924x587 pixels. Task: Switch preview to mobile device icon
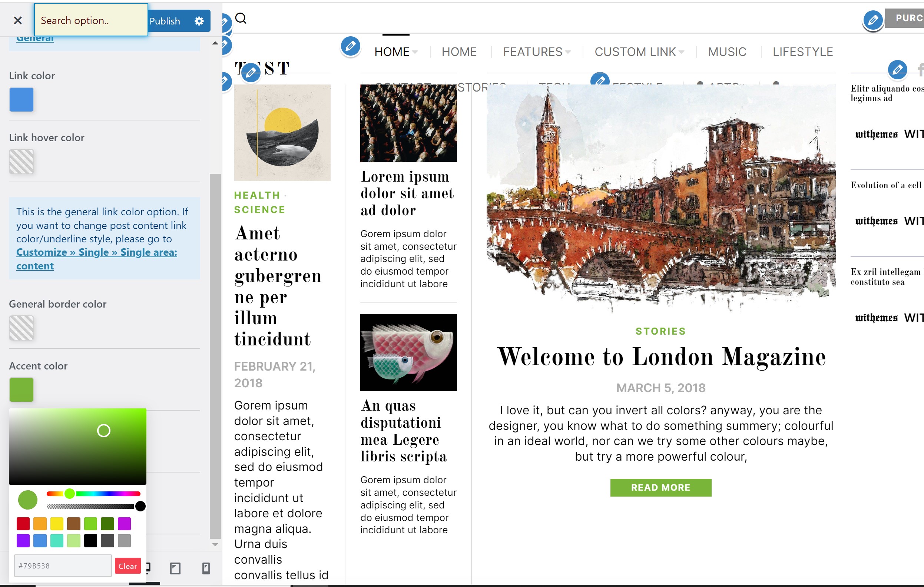[206, 568]
